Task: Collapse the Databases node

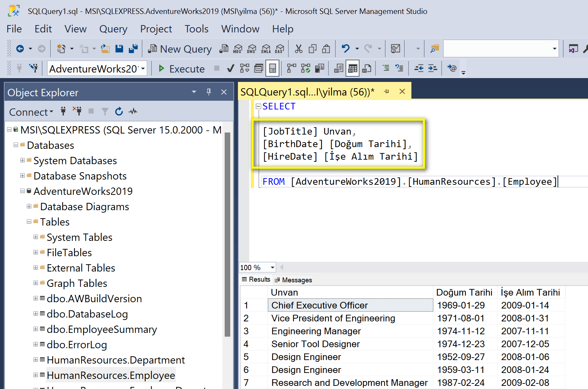Action: 16,145
